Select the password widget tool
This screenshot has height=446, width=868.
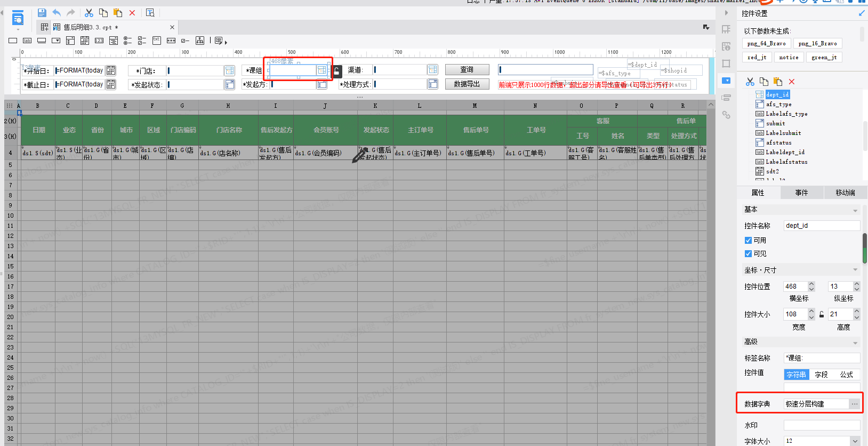171,41
